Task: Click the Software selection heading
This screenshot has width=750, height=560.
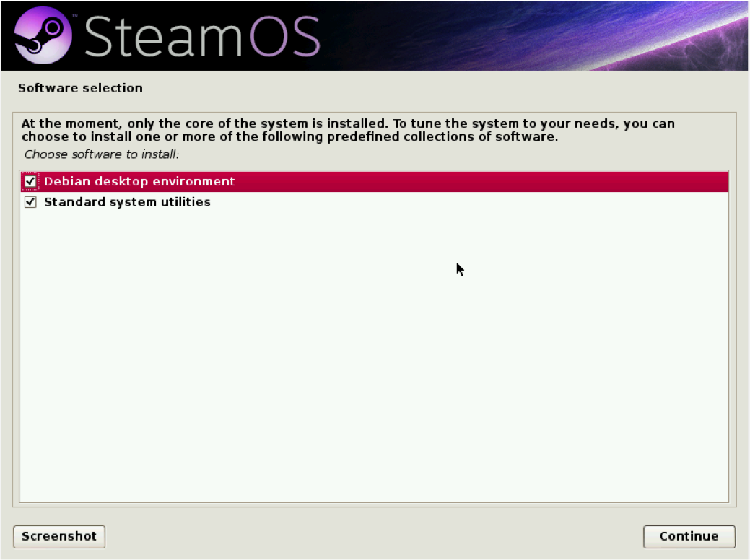Action: coord(80,87)
